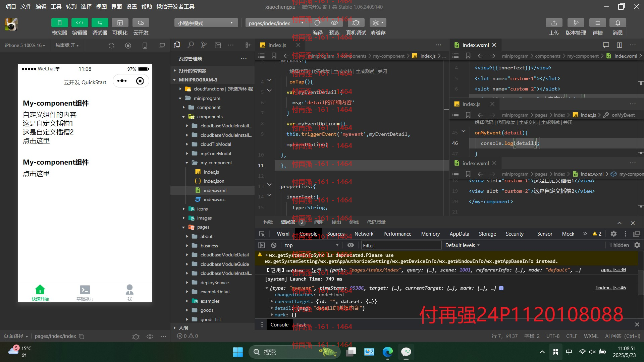The height and width of the screenshot is (362, 644).
Task: Click the taskbar search box
Action: click(294, 352)
